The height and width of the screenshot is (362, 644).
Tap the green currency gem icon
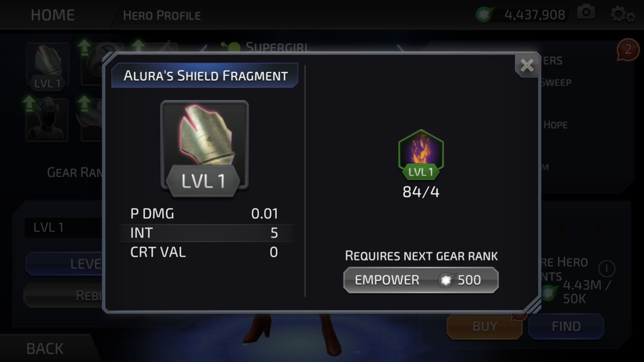point(484,14)
